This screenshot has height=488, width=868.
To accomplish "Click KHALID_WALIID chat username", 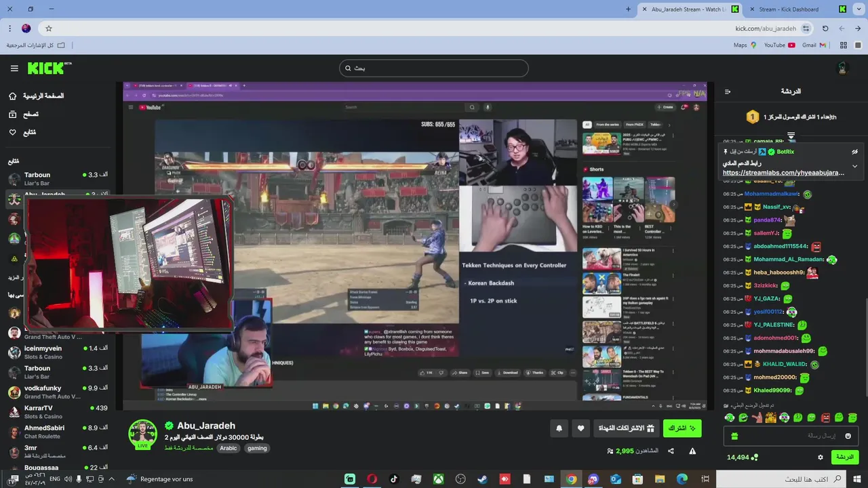I will (x=784, y=365).
